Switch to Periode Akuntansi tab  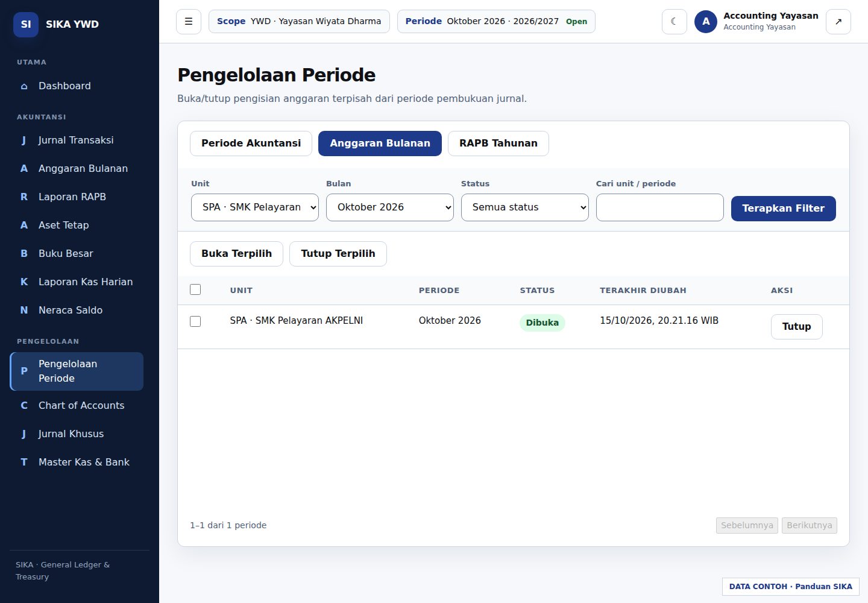pyautogui.click(x=251, y=144)
